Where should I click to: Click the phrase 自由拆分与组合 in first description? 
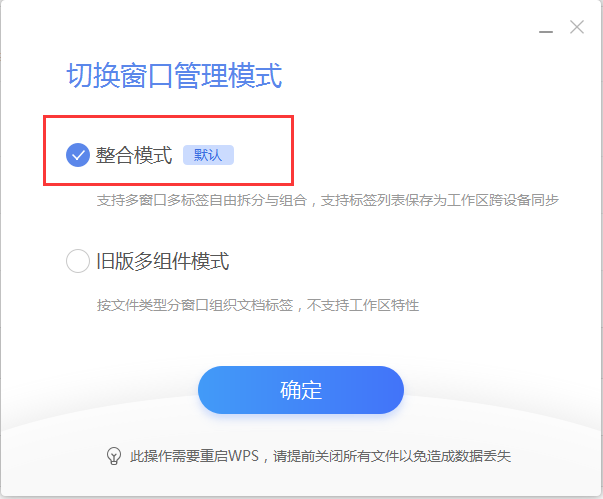click(x=258, y=200)
